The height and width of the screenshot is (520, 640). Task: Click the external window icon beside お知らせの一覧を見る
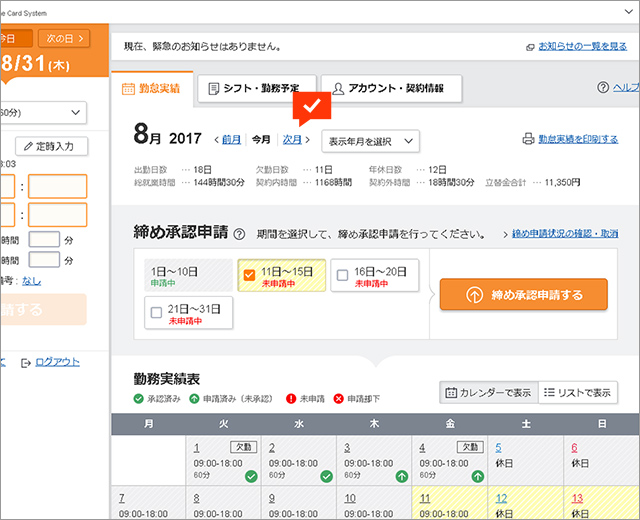[x=529, y=47]
